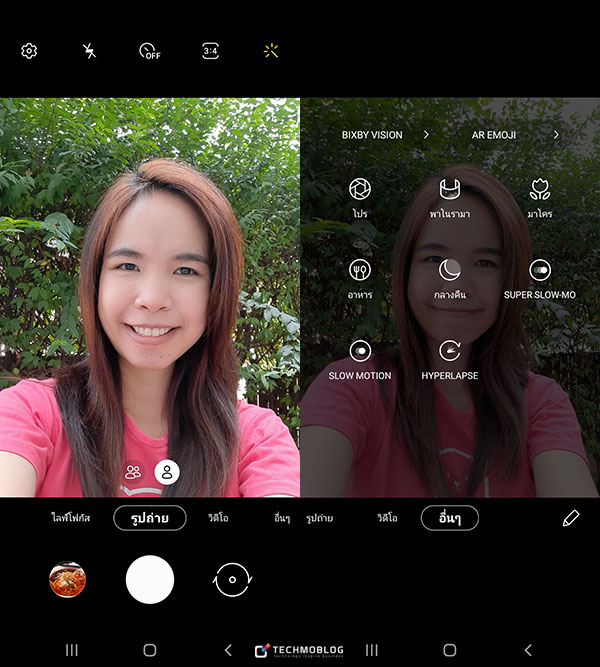The height and width of the screenshot is (667, 600).
Task: Select highlighted อื่นๆ tab on right screen
Action: coord(450,518)
